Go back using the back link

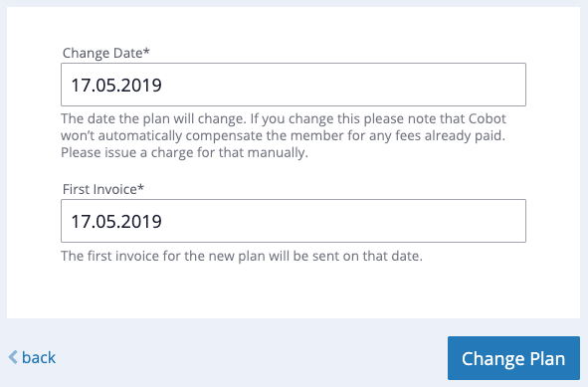pos(32,357)
